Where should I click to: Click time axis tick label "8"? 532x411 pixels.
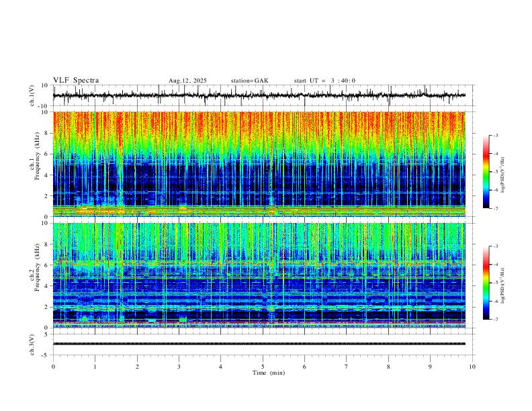pyautogui.click(x=388, y=367)
